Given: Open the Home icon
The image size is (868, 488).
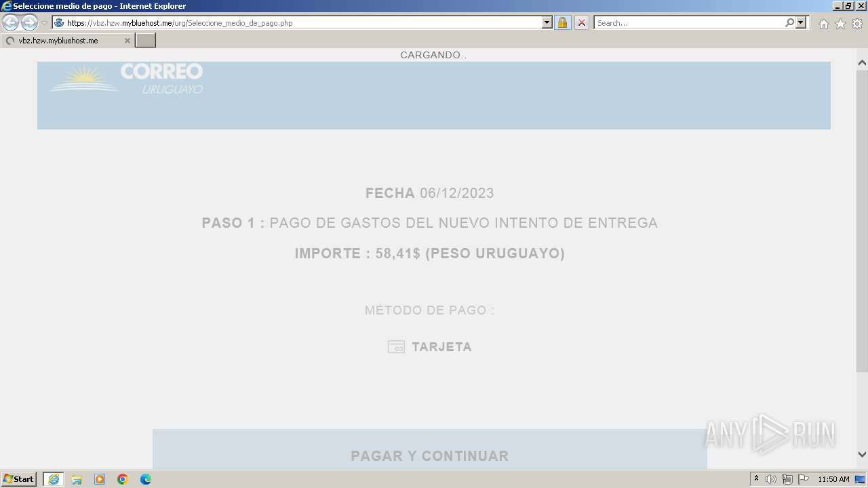Looking at the screenshot, I should point(823,24).
